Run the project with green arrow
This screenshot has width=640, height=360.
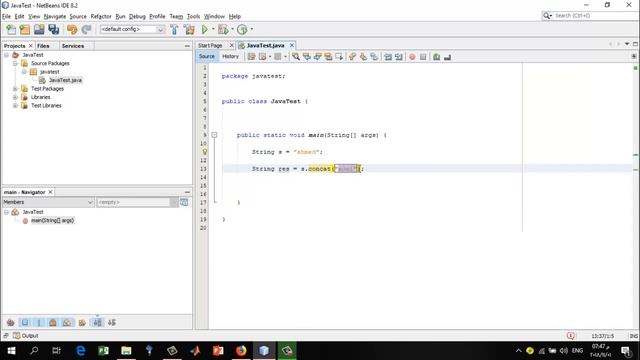click(204, 29)
